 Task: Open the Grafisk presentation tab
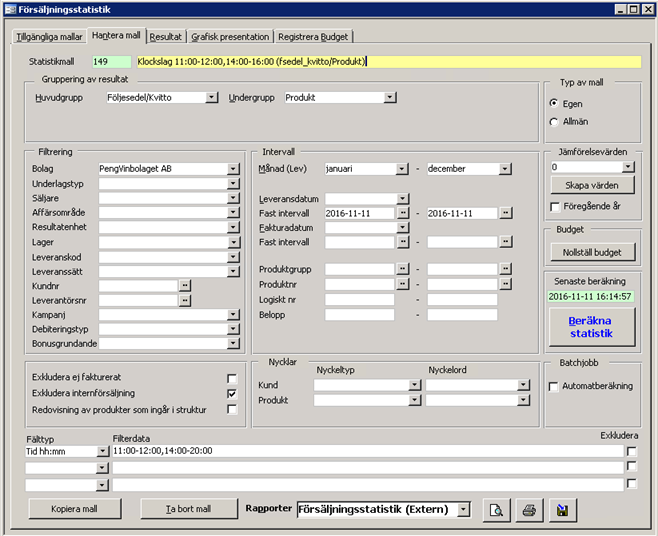[x=231, y=37]
